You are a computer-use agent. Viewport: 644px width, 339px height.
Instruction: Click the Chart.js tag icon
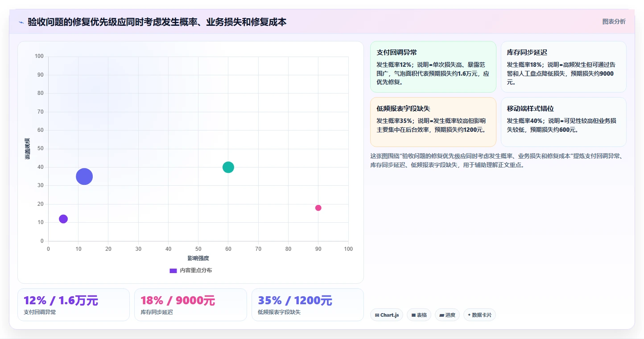click(377, 315)
